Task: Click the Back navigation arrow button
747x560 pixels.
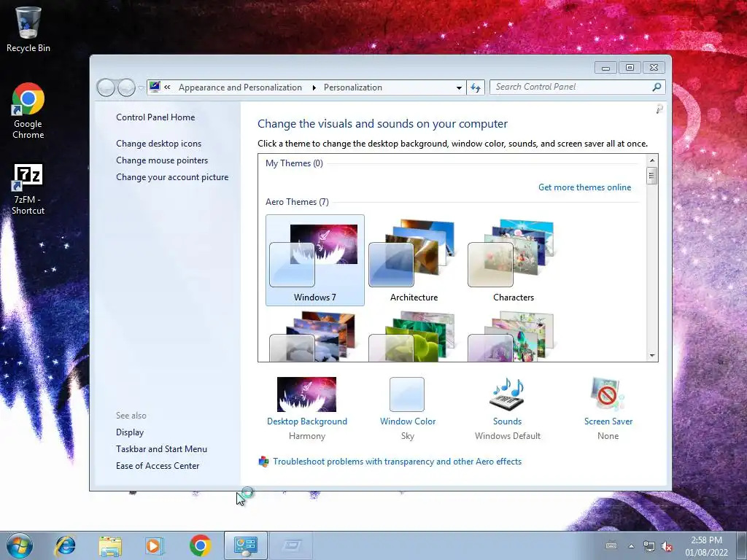Action: click(x=106, y=87)
